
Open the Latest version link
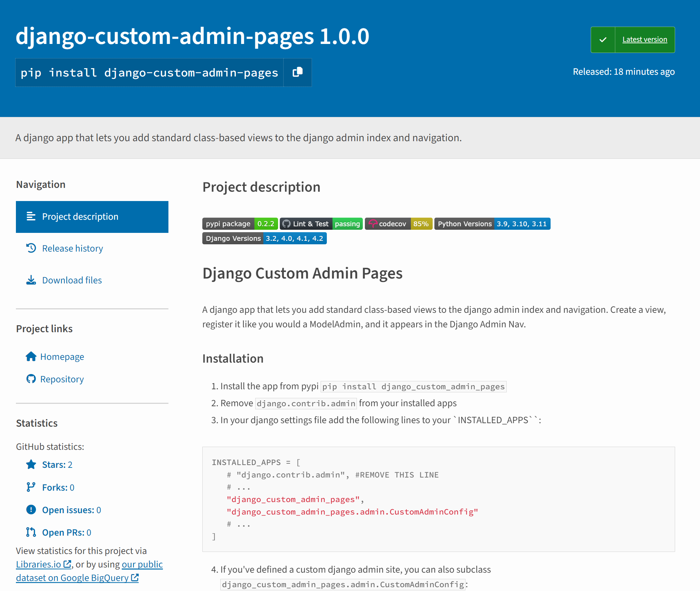click(645, 40)
